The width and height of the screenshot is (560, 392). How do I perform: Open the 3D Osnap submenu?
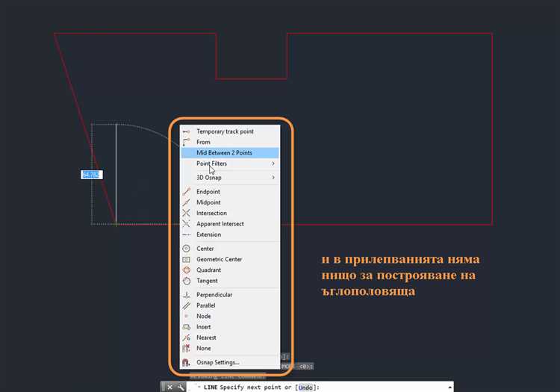pyautogui.click(x=230, y=178)
